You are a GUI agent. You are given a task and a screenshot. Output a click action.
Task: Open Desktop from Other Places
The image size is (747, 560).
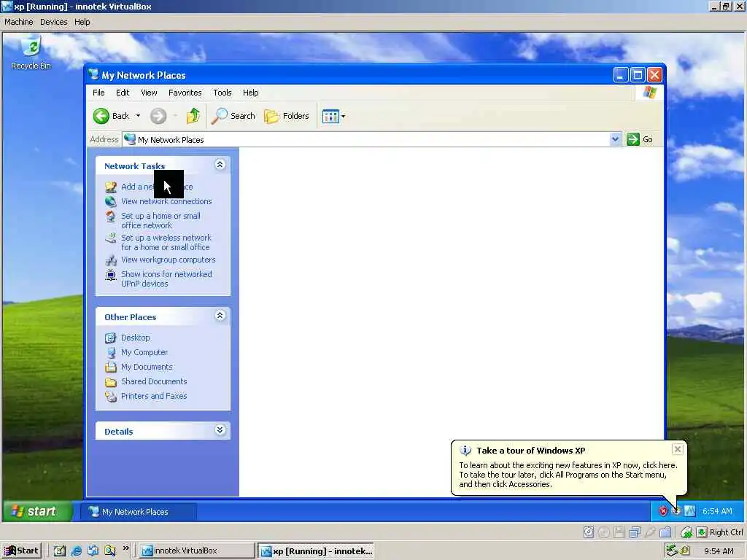135,338
